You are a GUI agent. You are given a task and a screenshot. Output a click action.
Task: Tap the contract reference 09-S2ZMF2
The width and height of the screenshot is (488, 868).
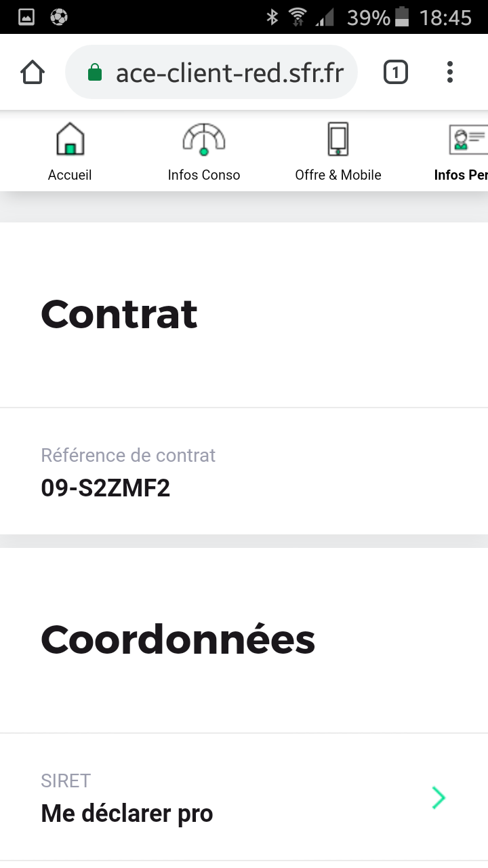106,488
